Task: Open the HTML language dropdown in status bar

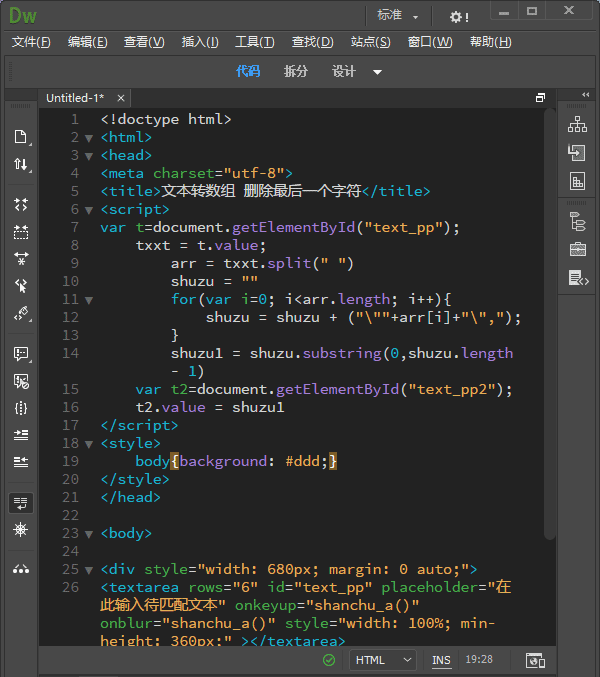Action: [383, 660]
